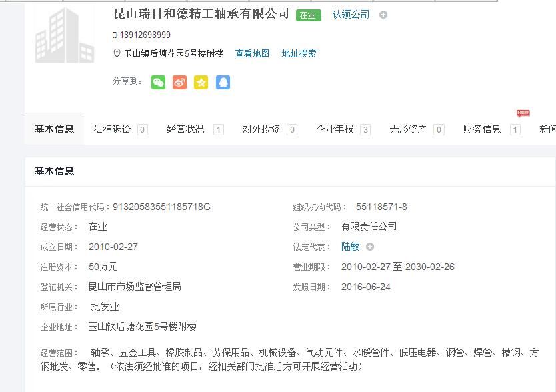Share to QZone via yellow star icon

(201, 82)
